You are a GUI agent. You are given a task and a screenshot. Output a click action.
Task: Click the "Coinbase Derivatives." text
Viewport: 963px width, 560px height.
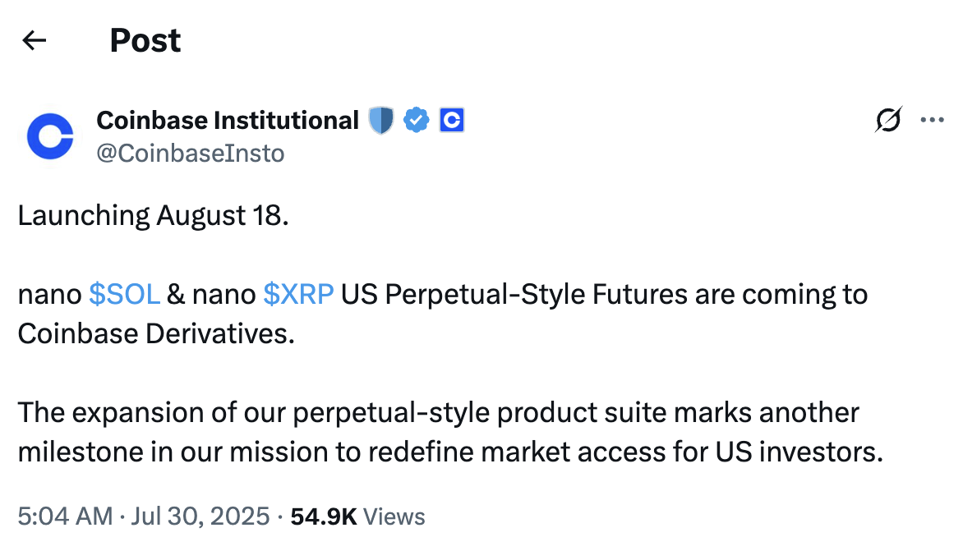[x=156, y=334]
